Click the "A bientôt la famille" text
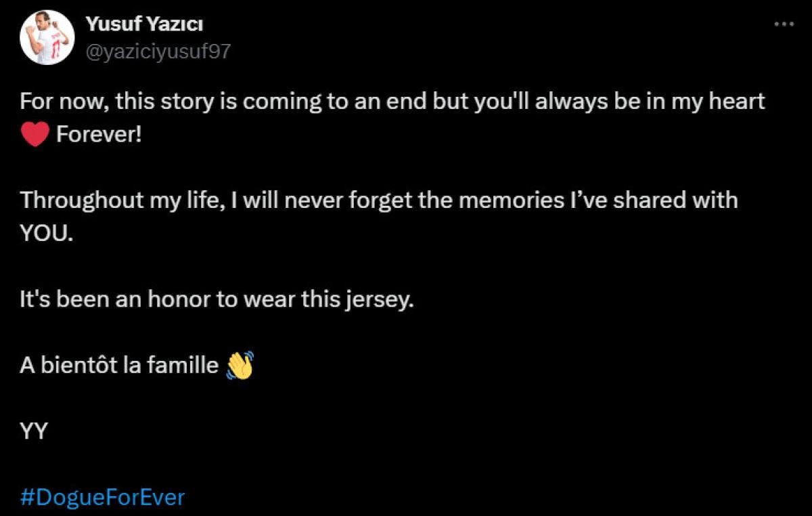 119,365
